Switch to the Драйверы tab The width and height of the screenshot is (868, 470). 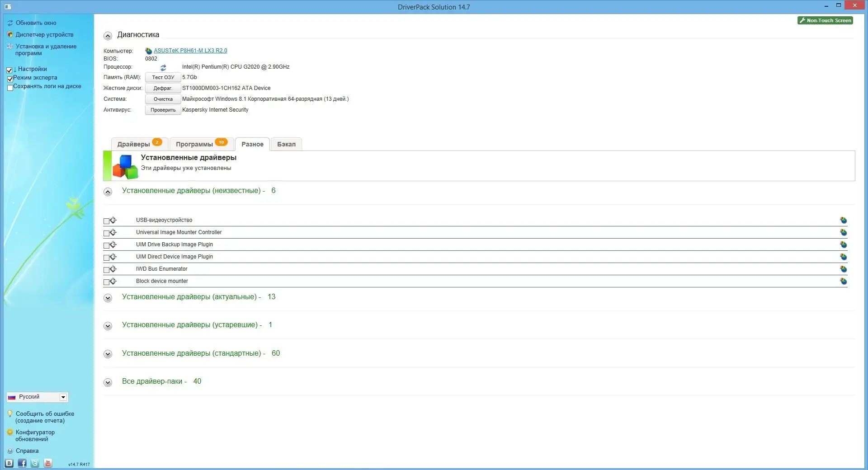point(140,144)
